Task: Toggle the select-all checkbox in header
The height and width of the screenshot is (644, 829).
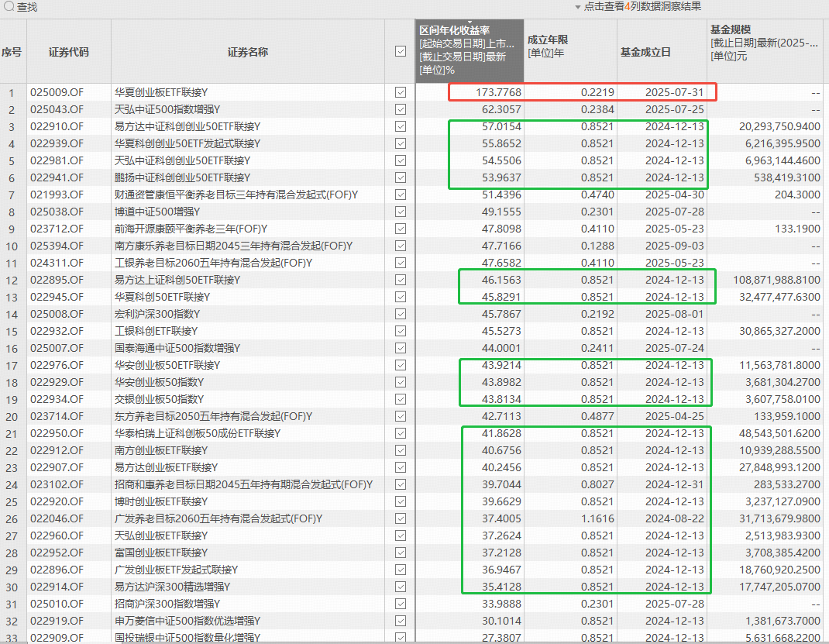Action: pos(400,52)
